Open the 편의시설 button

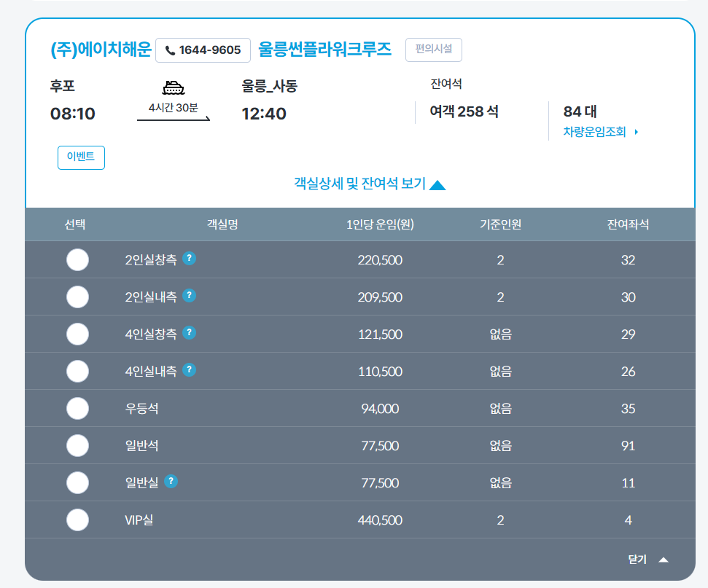point(433,50)
